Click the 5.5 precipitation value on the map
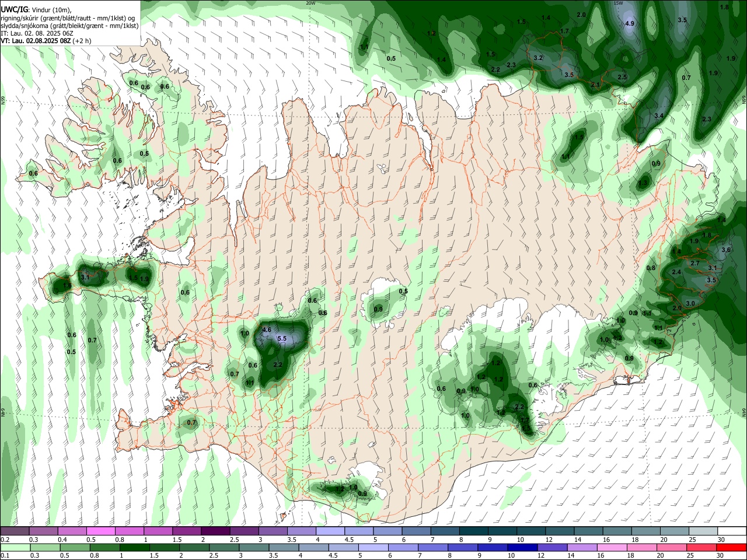 click(282, 338)
